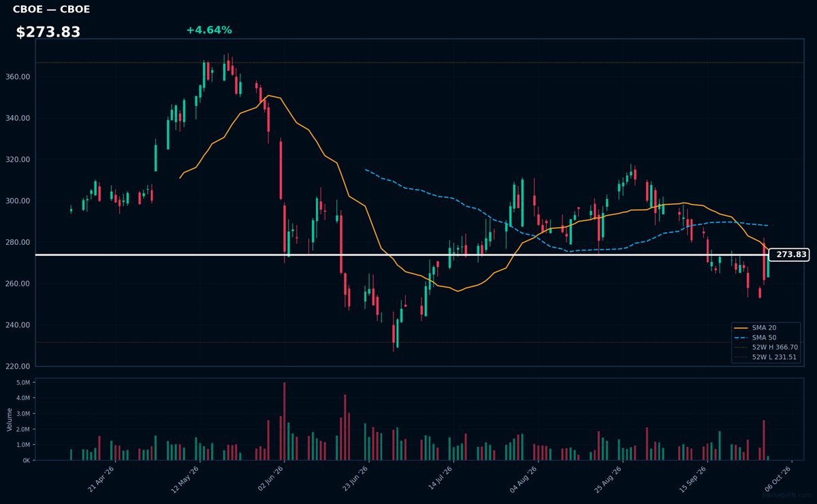Click the 360.00 price axis label

[18, 77]
